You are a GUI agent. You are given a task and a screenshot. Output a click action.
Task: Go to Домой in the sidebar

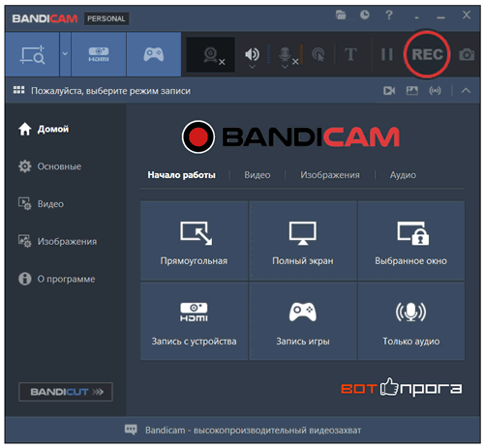[44, 129]
